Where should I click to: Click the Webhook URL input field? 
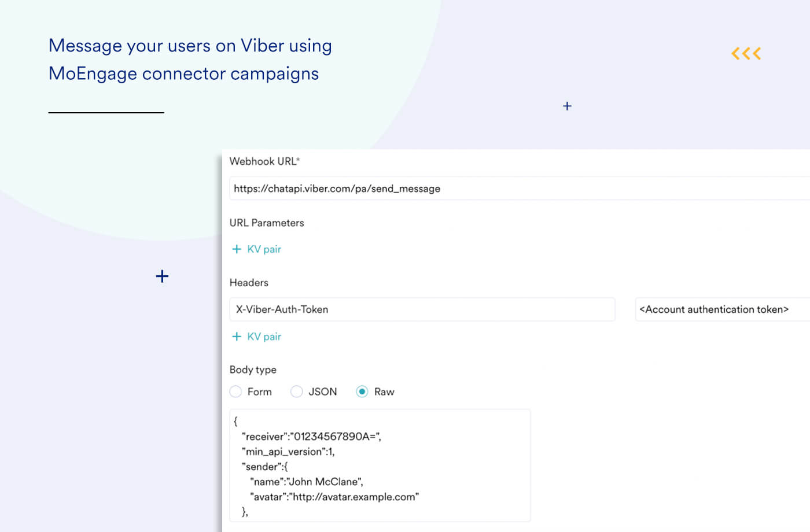click(520, 189)
